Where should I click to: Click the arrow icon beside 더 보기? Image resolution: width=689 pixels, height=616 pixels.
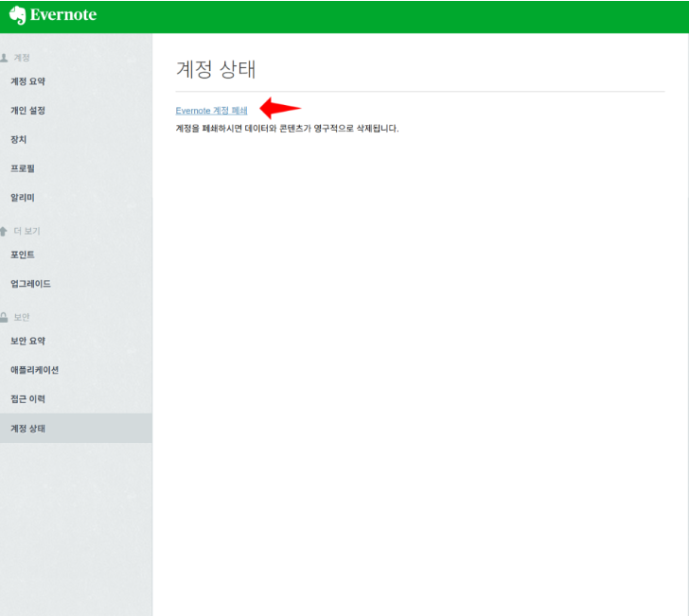4,231
